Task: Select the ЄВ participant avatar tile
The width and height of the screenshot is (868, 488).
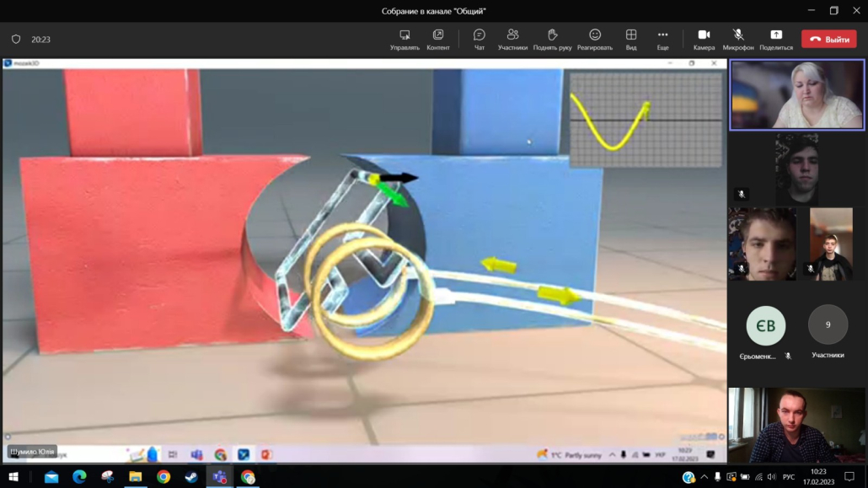Action: point(765,326)
